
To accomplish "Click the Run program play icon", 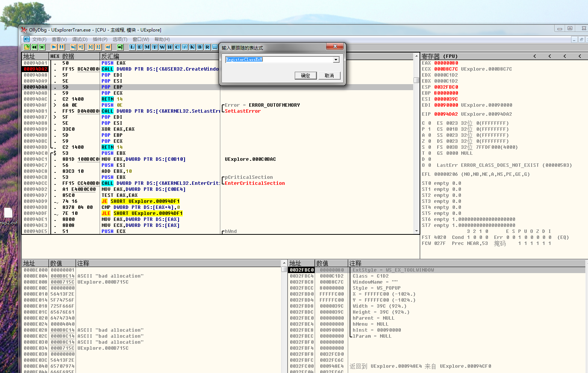I will coord(54,47).
